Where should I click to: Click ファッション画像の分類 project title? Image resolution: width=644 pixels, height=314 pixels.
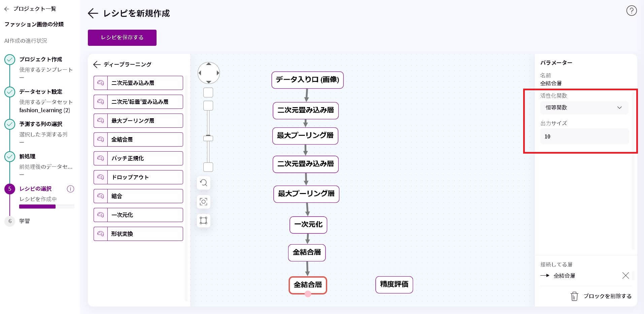click(34, 24)
